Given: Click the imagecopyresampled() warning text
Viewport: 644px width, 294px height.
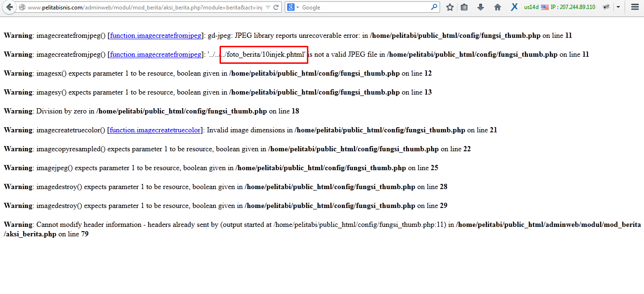Looking at the screenshot, I should pyautogui.click(x=237, y=149).
